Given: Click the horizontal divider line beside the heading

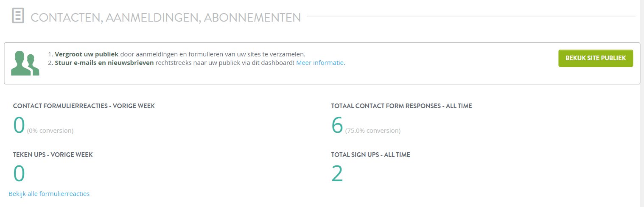Looking at the screenshot, I should pyautogui.click(x=471, y=16).
